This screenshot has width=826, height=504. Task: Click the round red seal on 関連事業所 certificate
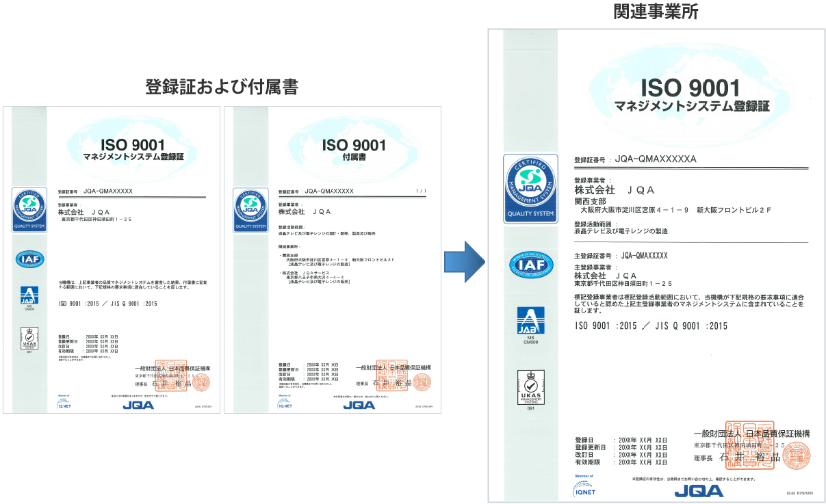pos(795,455)
